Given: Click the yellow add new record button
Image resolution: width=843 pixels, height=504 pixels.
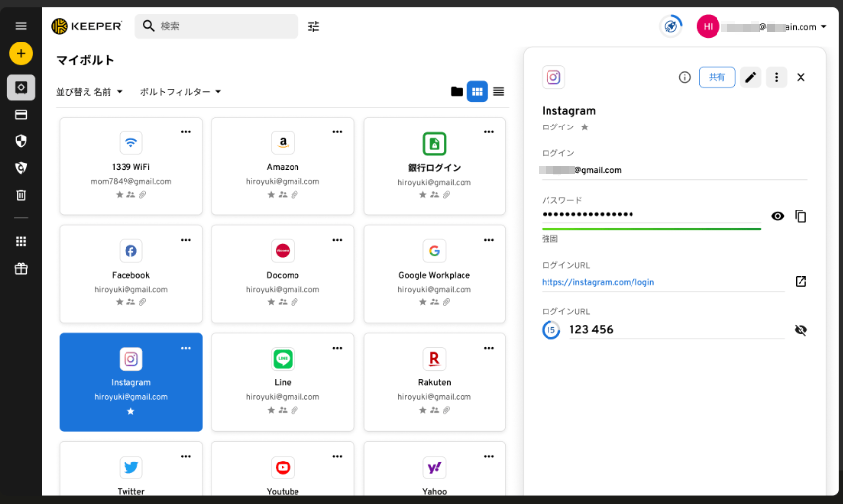Looking at the screenshot, I should (x=21, y=53).
